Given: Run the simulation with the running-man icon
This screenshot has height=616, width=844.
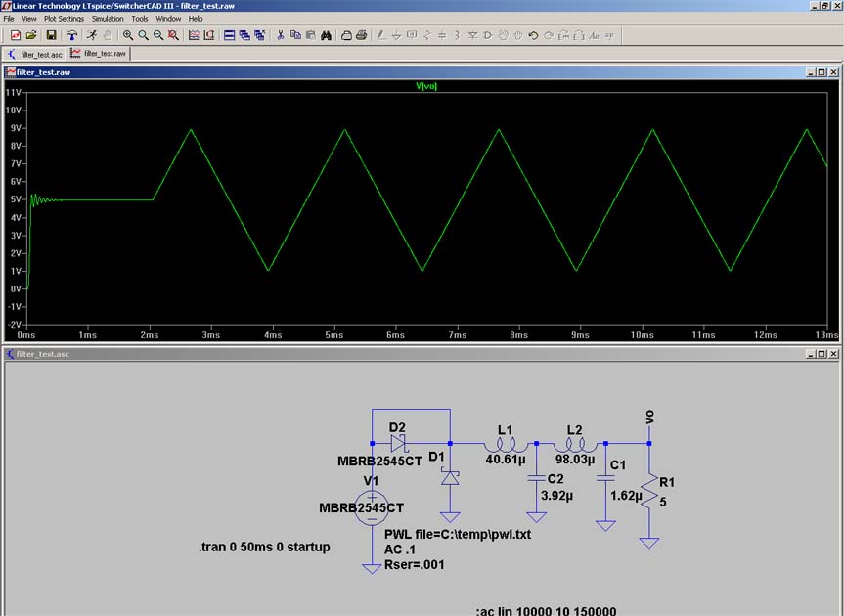Looking at the screenshot, I should click(91, 35).
